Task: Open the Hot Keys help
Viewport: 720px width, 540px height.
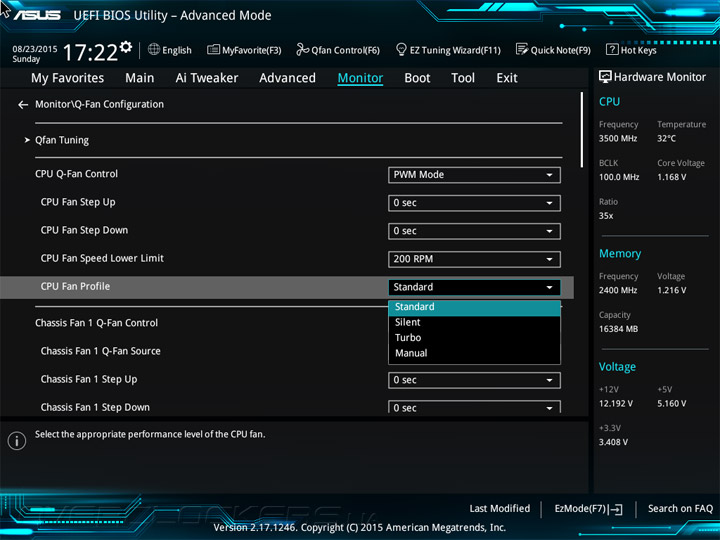Action: point(631,50)
